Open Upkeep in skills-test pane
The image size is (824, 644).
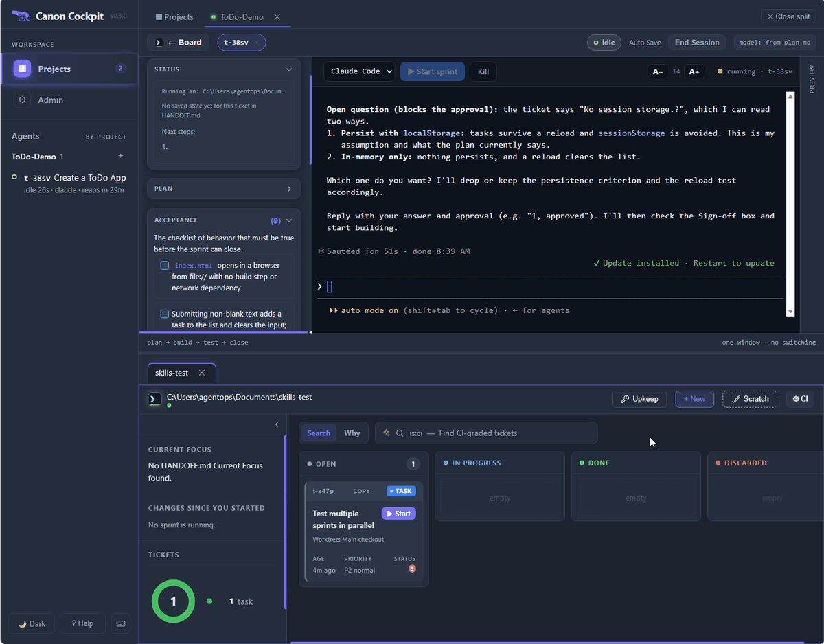click(x=639, y=399)
